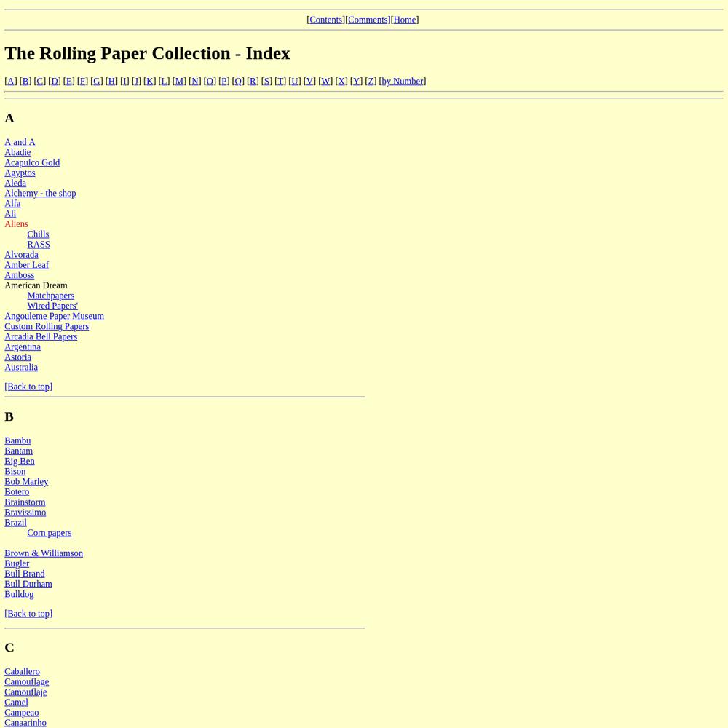Image resolution: width=728 pixels, height=728 pixels.
Task: Jump to letter Q in the index
Action: point(238,82)
